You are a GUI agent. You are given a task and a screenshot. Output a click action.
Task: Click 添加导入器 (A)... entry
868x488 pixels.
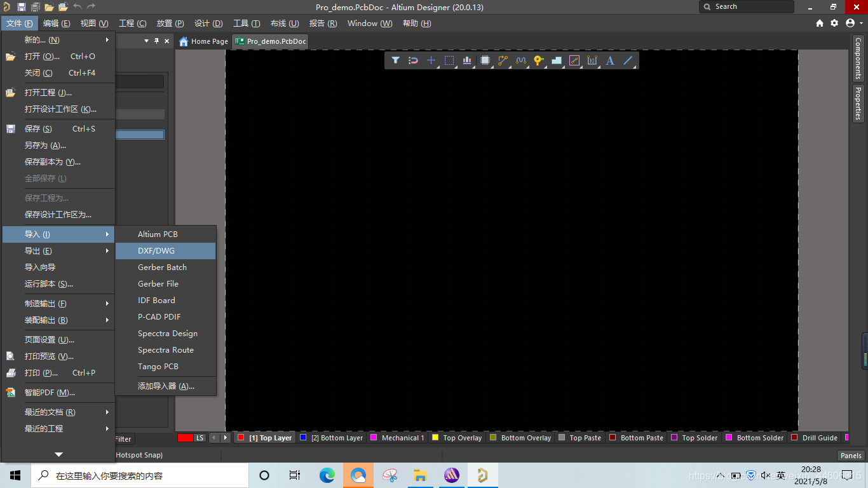point(166,386)
